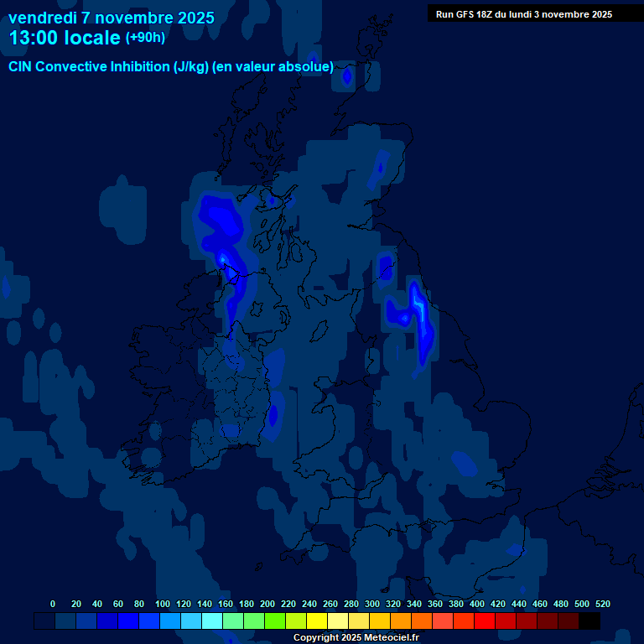Image resolution: width=644 pixels, height=644 pixels.
Task: Click the first dark swatch at legend's left end
Action: (44, 621)
